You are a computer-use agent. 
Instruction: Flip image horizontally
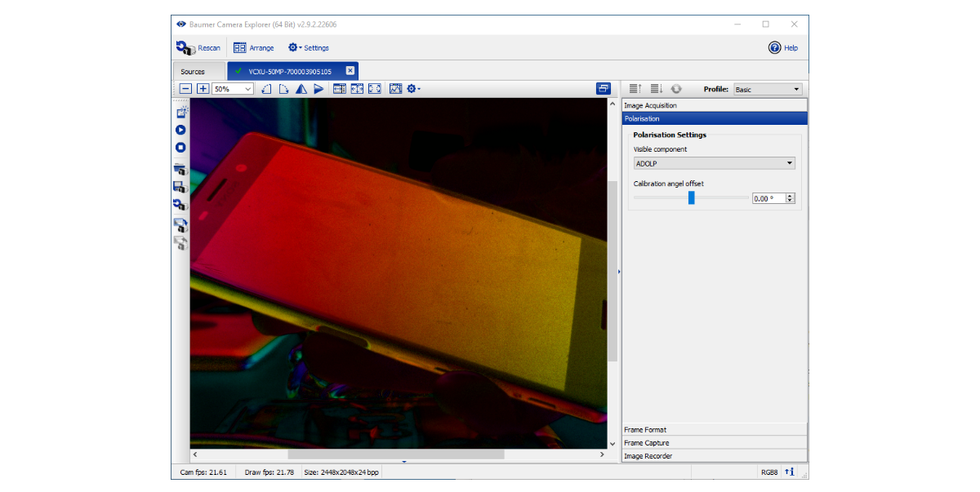[x=301, y=89]
